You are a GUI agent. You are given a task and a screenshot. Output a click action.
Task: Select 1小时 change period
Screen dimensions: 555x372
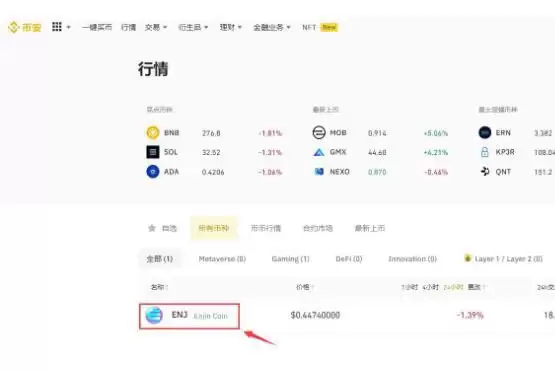coord(410,287)
